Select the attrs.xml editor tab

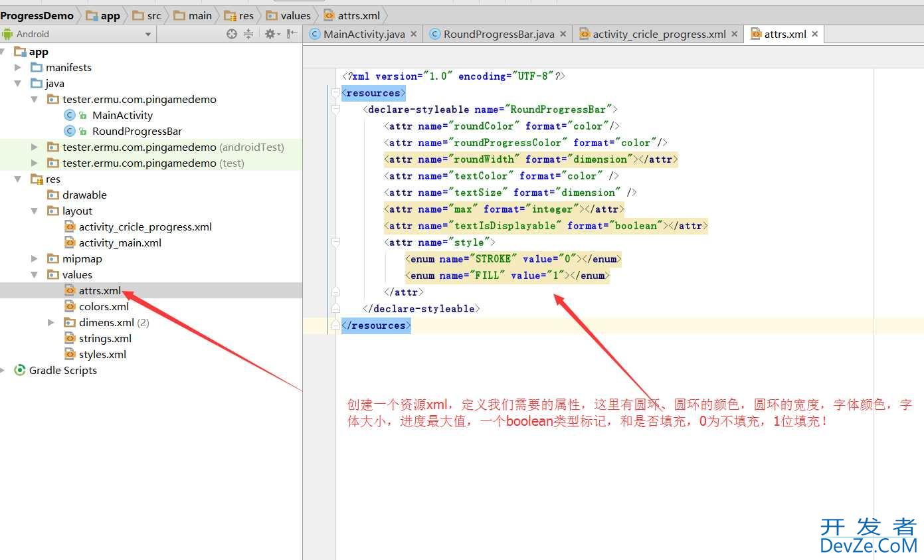tap(785, 34)
